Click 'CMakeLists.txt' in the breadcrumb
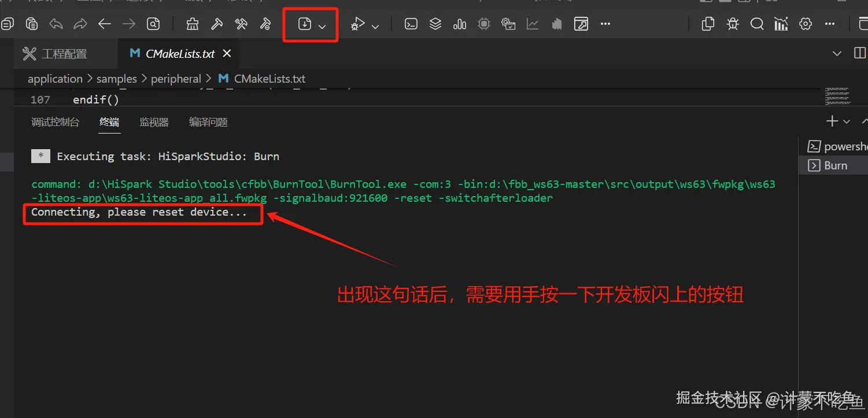The image size is (868, 418). pos(269,79)
